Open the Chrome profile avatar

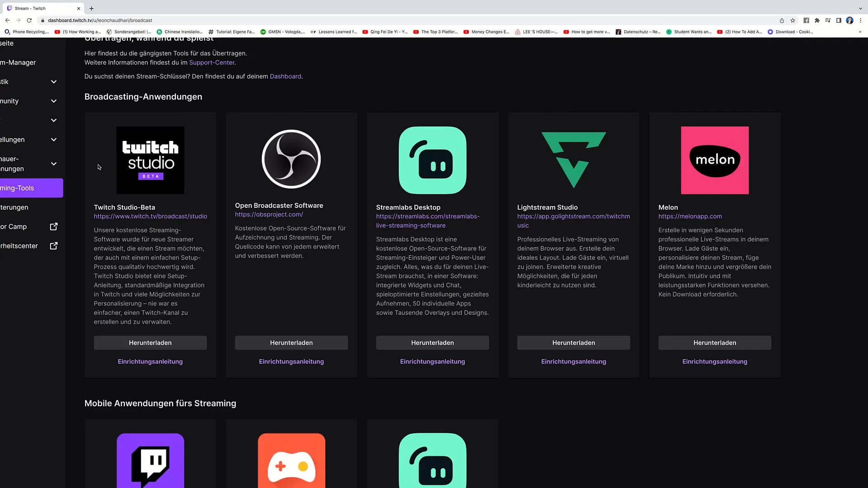(849, 20)
